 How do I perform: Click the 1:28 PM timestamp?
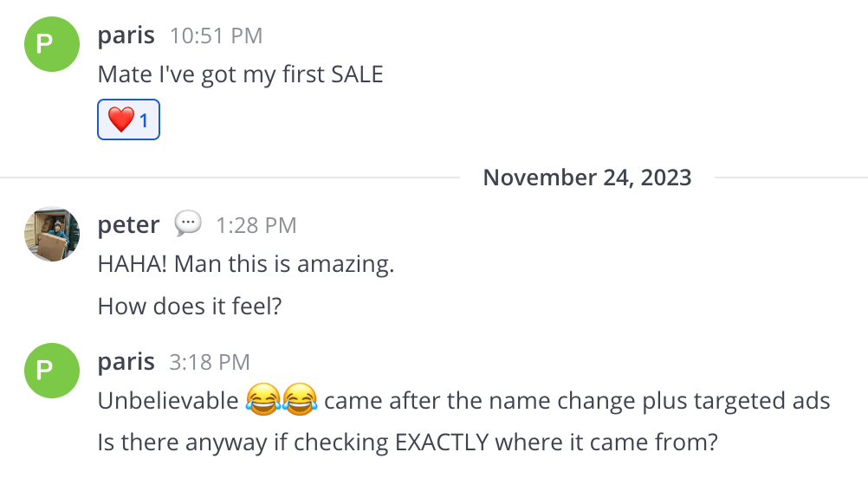tap(256, 226)
